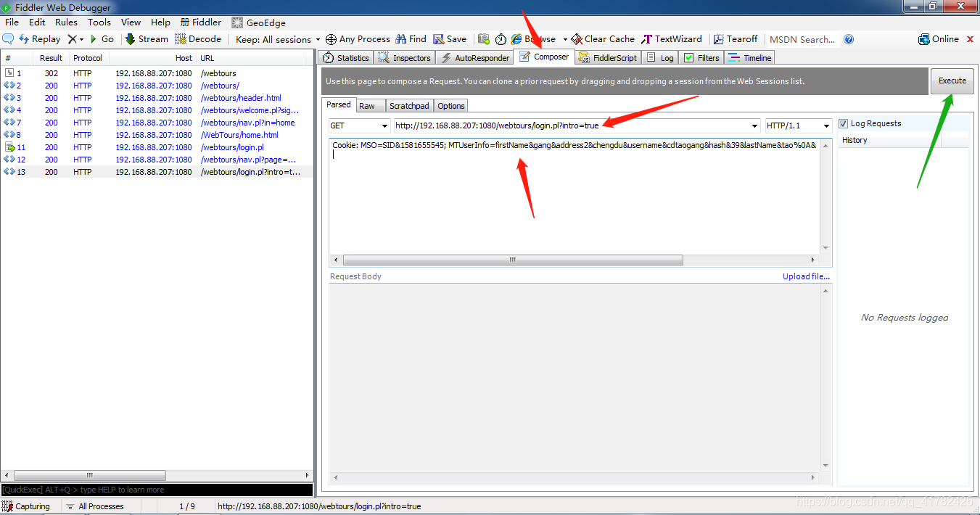Image resolution: width=980 pixels, height=515 pixels.
Task: Click the Browse Internet Explorer icon
Action: pos(516,39)
